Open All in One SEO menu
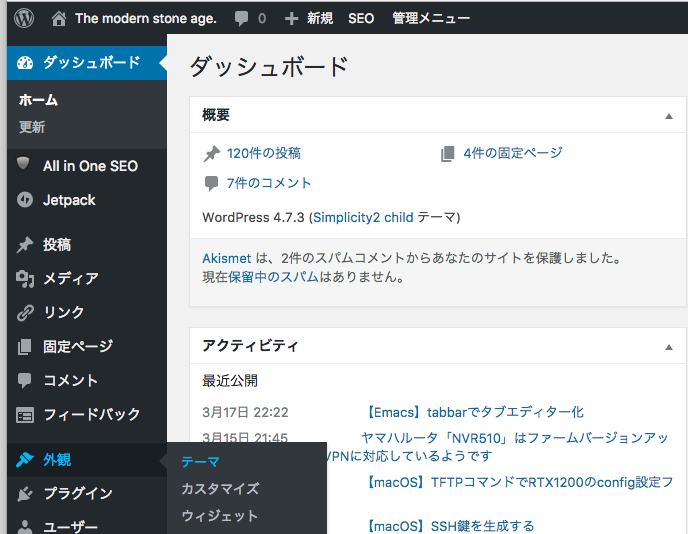Screen dimensions: 688x534 [x=87, y=166]
